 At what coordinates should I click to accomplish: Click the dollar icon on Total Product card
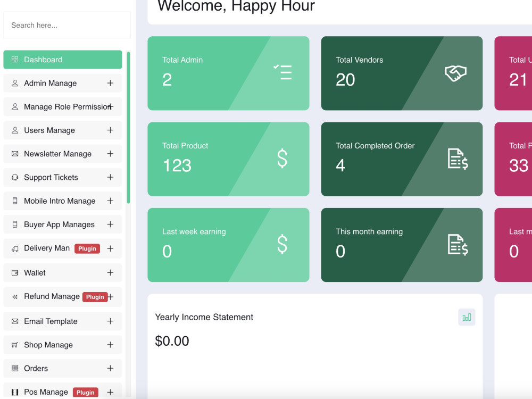(282, 159)
